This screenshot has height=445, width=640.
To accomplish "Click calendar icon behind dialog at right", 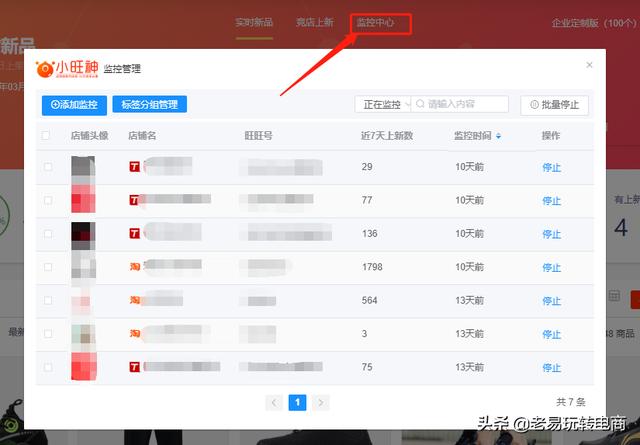I will click(x=614, y=296).
